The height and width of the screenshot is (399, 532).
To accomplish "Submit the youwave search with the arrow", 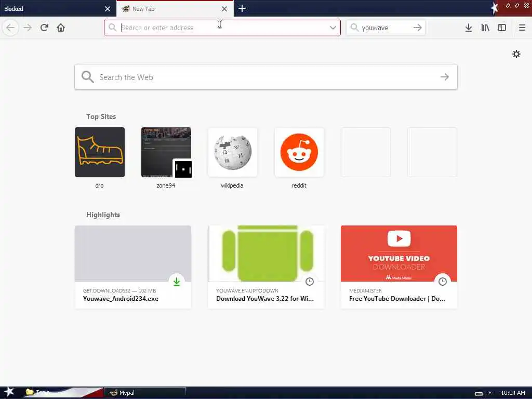I will click(418, 28).
